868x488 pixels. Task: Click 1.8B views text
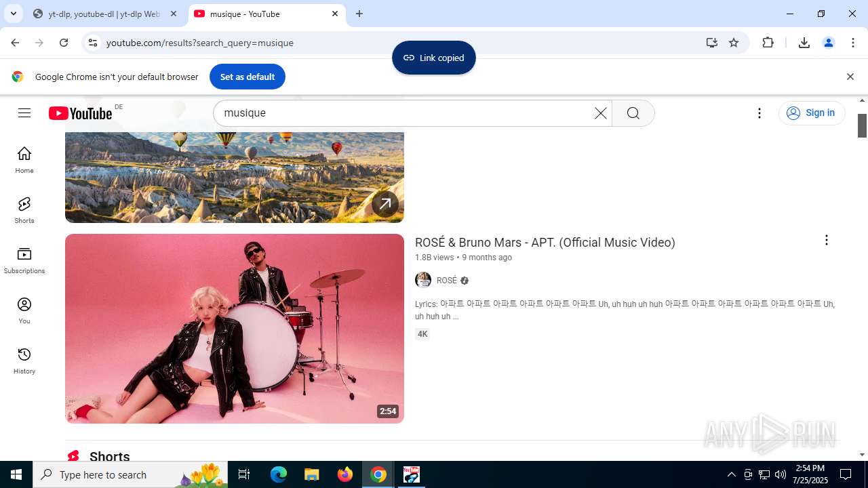[434, 258]
